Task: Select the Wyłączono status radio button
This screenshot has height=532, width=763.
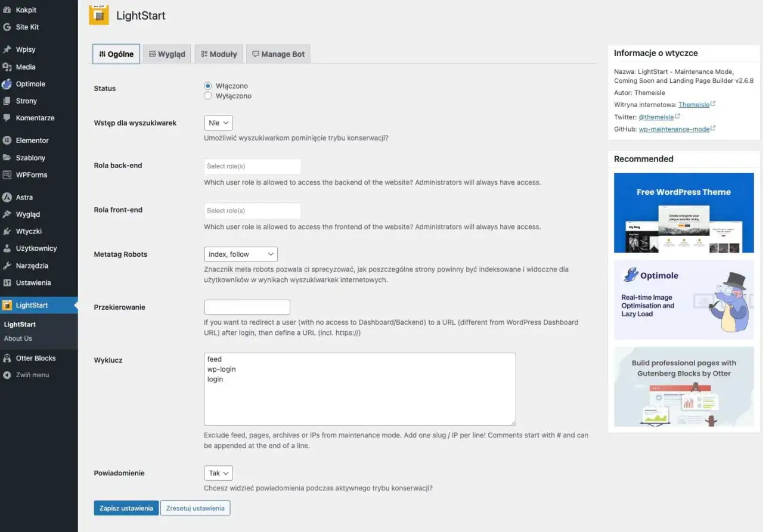Action: point(208,95)
